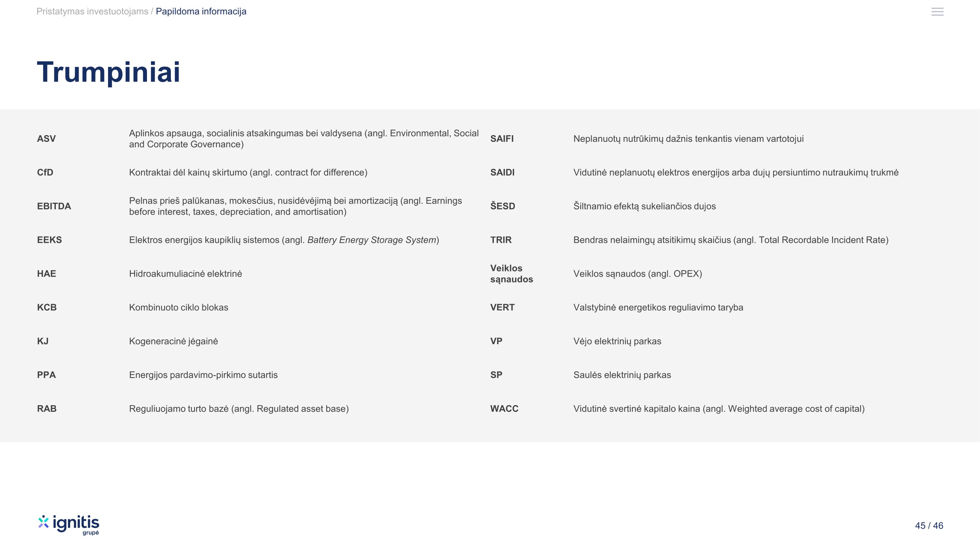Screen dimensions: 980x551
Task: Select the EBITDA abbreviation term
Action: pos(54,206)
